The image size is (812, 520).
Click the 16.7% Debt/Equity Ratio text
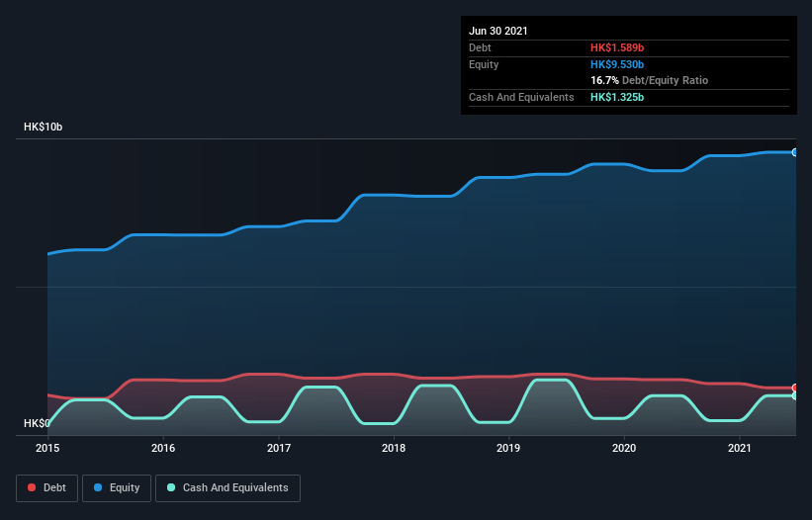650,80
